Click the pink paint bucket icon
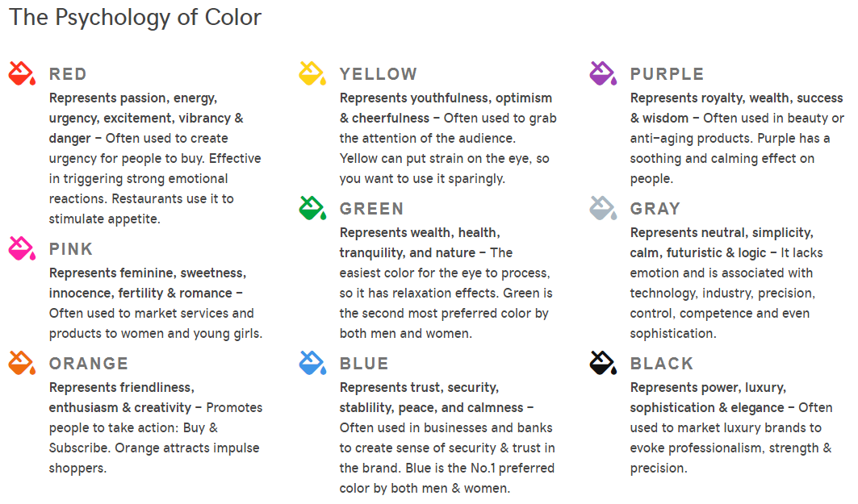Viewport: 858px width, 504px height. point(22,248)
